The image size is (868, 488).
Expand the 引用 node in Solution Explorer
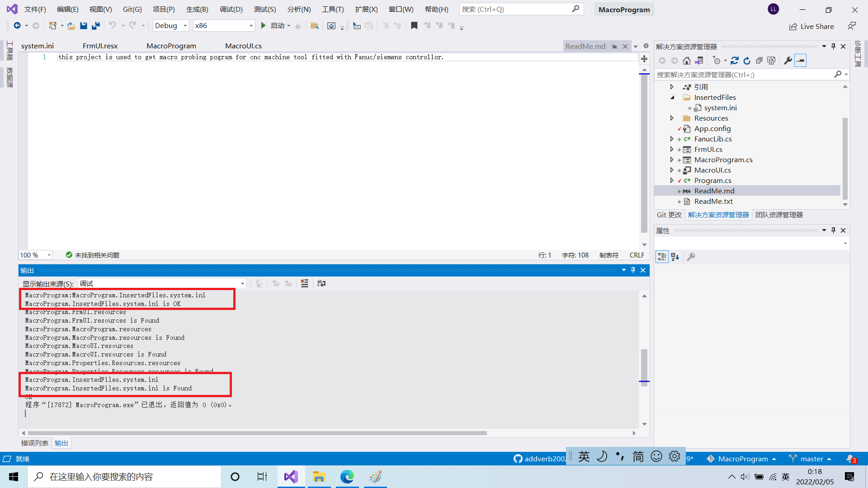[x=672, y=87]
